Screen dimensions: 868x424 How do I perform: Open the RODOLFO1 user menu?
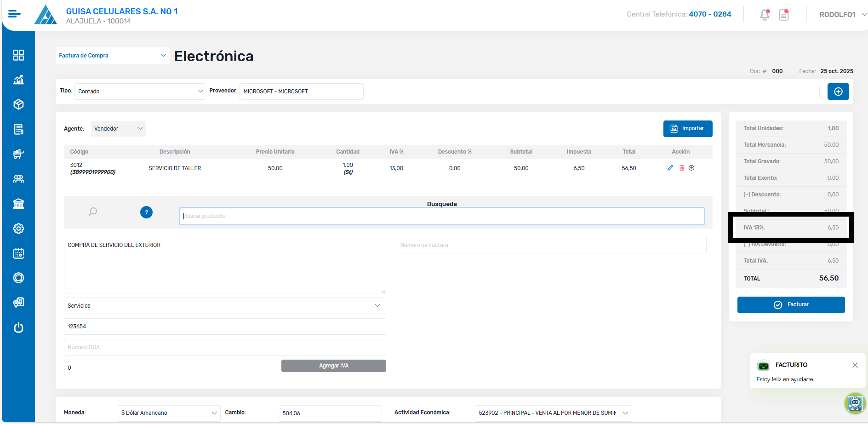(x=842, y=15)
